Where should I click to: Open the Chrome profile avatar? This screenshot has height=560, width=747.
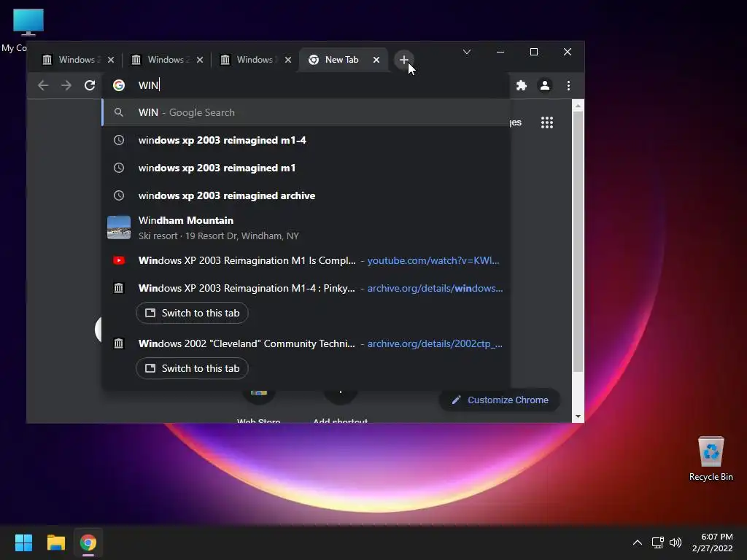[x=545, y=85]
